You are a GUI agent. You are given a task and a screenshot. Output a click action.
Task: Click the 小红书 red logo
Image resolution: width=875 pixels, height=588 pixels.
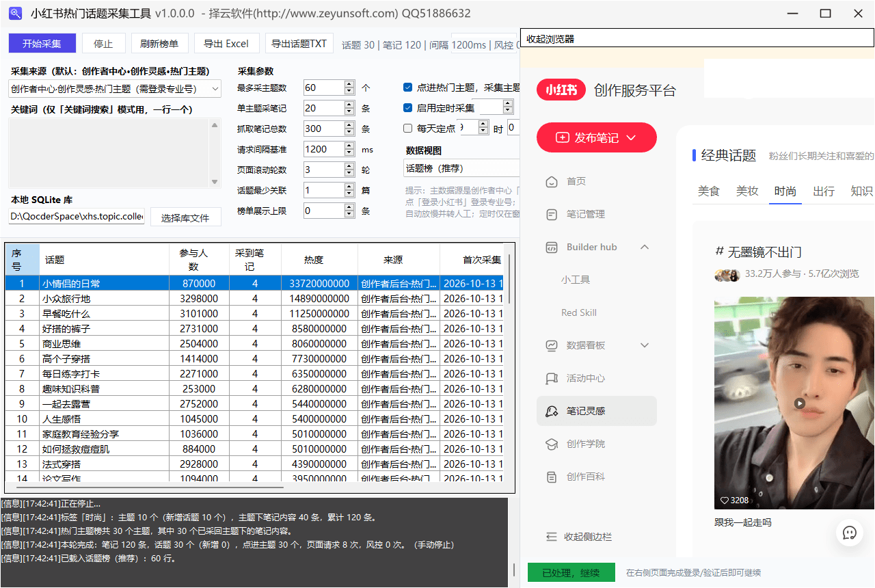(x=561, y=90)
